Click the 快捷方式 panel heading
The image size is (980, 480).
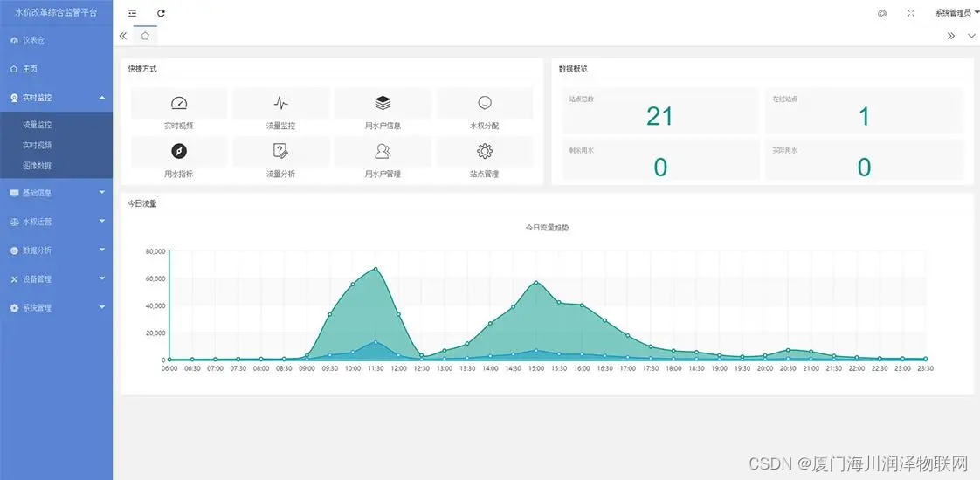(142, 69)
